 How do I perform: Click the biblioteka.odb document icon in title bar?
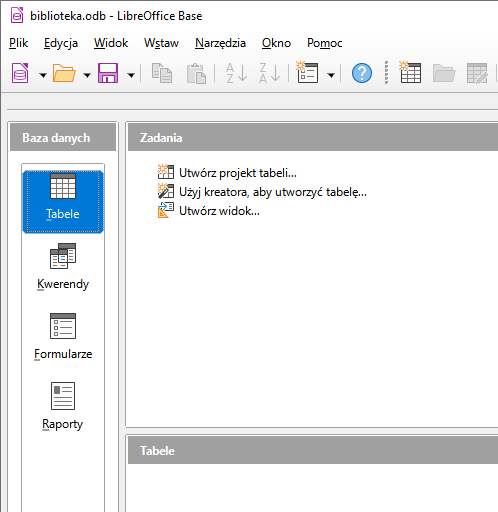click(x=17, y=15)
